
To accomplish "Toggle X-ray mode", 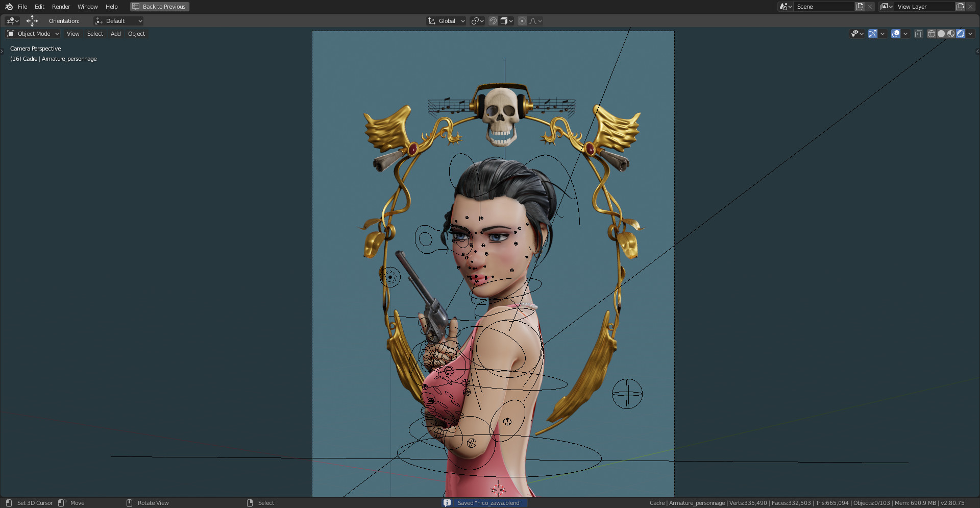I will coord(918,34).
